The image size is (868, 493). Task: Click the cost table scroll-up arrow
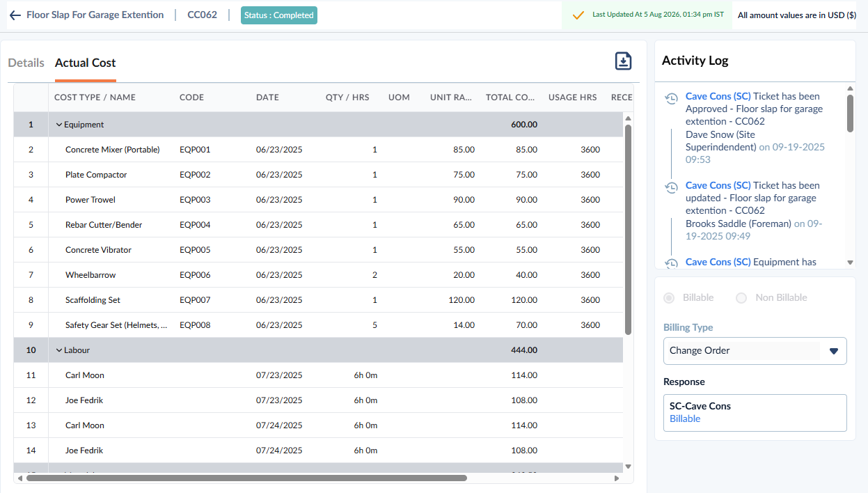pyautogui.click(x=628, y=118)
